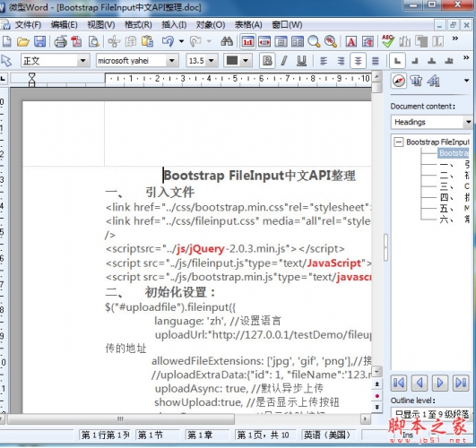This screenshot has width=476, height=448.
Task: Export as PDF using the red PDF icon
Action: click(x=76, y=41)
